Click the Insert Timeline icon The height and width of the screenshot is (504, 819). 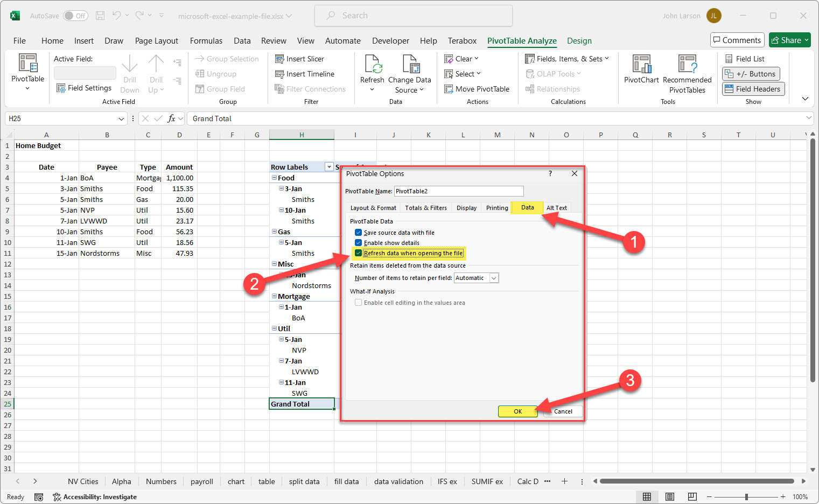[x=306, y=74]
